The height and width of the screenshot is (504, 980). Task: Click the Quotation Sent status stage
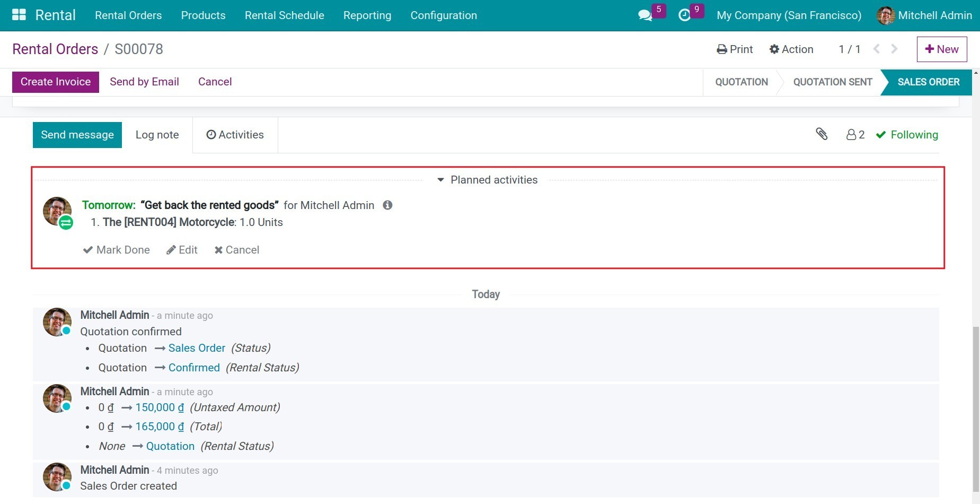(x=832, y=82)
